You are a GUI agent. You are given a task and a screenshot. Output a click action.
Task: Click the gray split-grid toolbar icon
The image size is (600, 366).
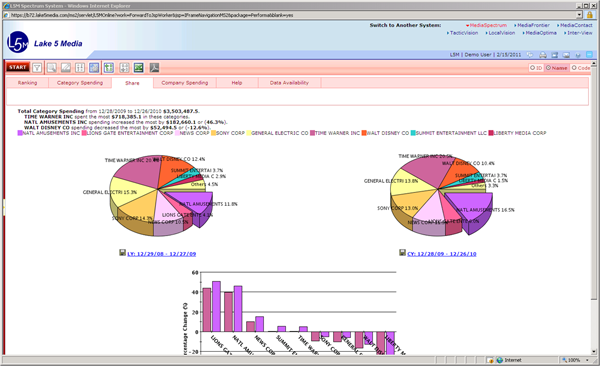pos(124,68)
